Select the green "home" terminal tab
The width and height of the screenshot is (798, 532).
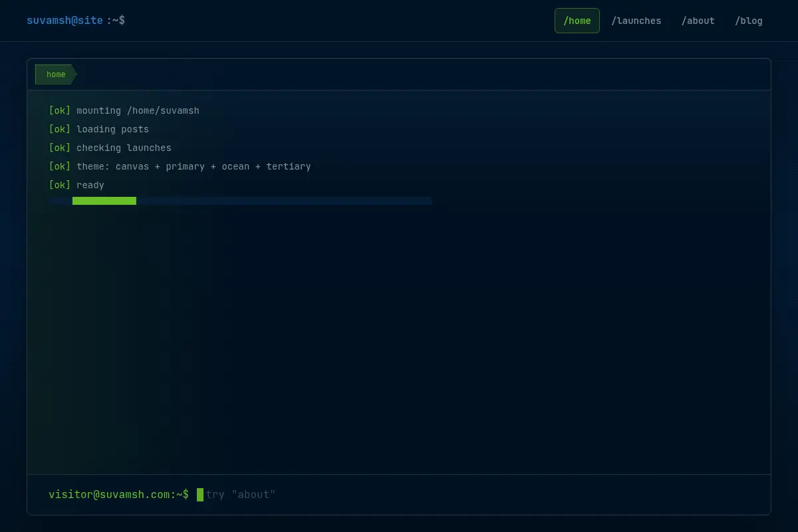coord(56,74)
